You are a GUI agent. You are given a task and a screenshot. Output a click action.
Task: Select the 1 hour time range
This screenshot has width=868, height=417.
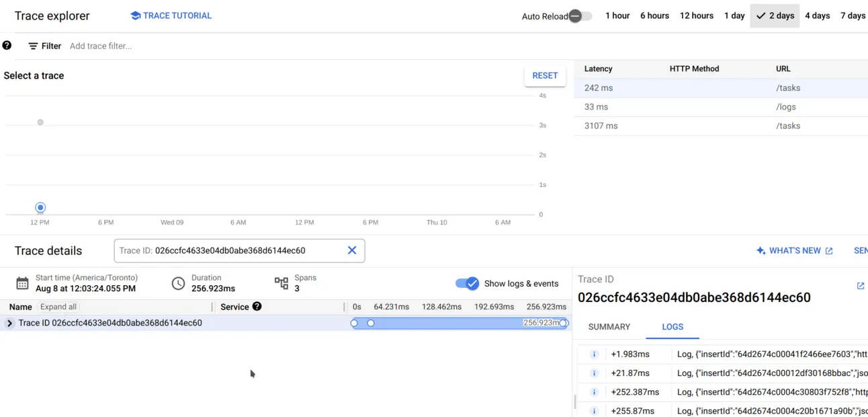617,15
